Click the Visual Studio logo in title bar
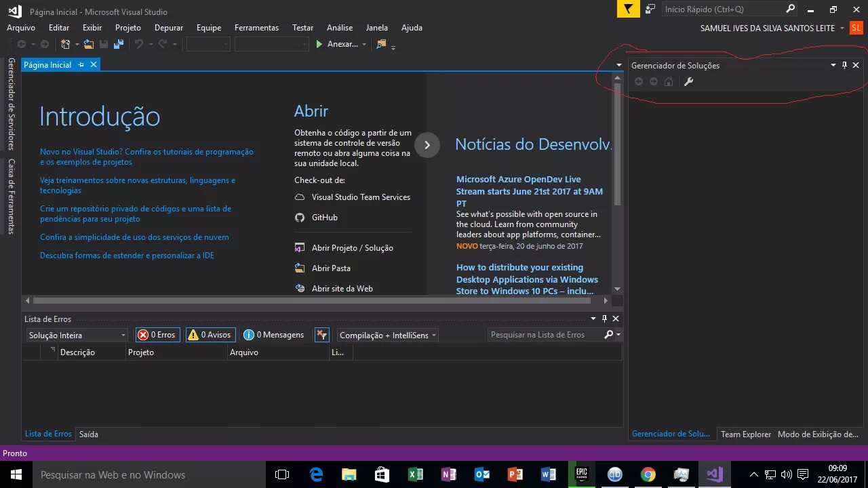The height and width of the screenshot is (488, 868). (14, 10)
